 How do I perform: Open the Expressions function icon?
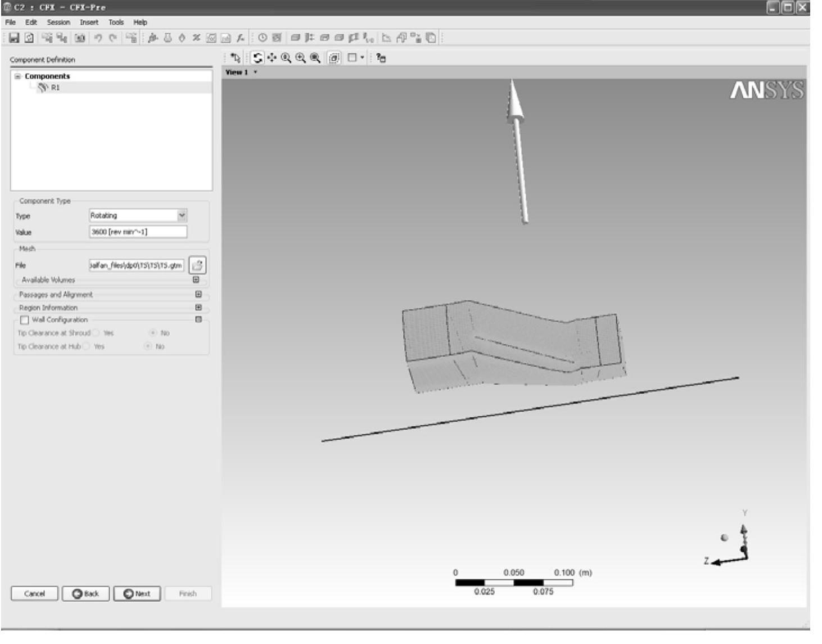[241, 38]
